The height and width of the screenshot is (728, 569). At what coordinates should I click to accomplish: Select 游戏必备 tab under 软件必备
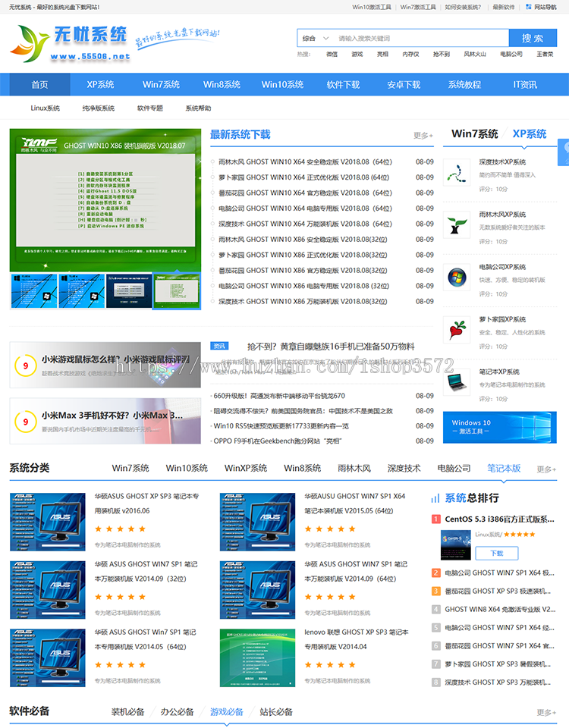[227, 712]
